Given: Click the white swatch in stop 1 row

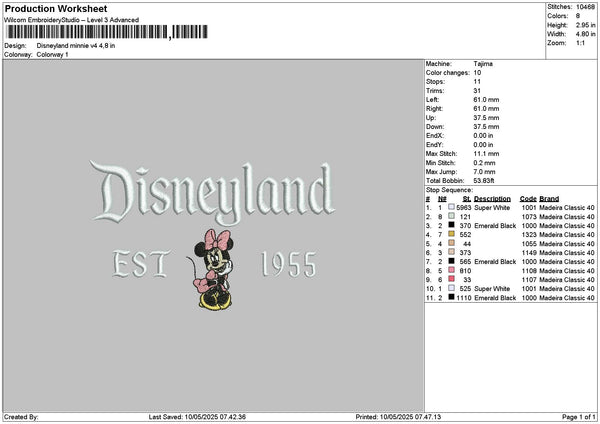Looking at the screenshot, I should [452, 207].
